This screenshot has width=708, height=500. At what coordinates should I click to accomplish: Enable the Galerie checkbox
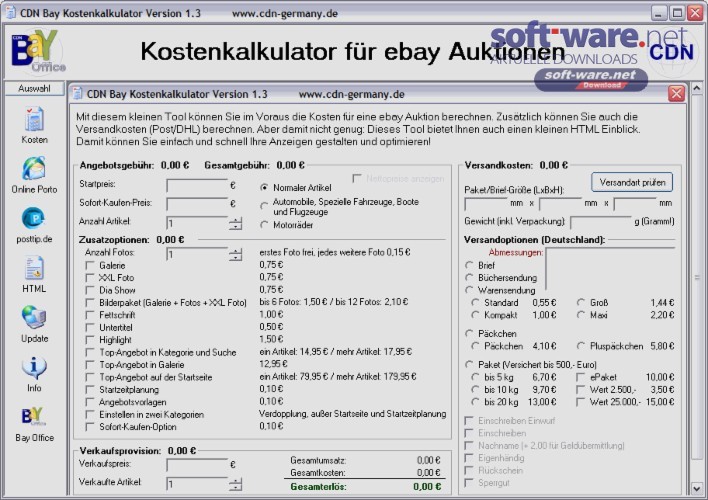(x=90, y=266)
